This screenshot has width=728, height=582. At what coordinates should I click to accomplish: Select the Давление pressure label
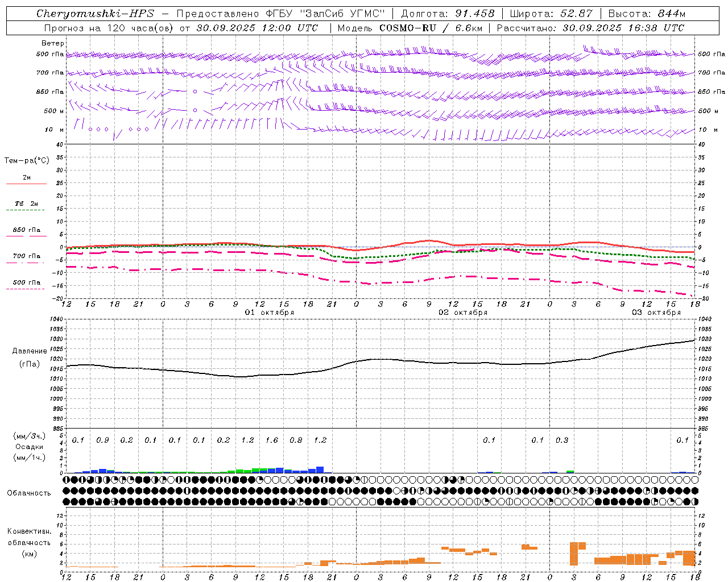click(x=30, y=351)
